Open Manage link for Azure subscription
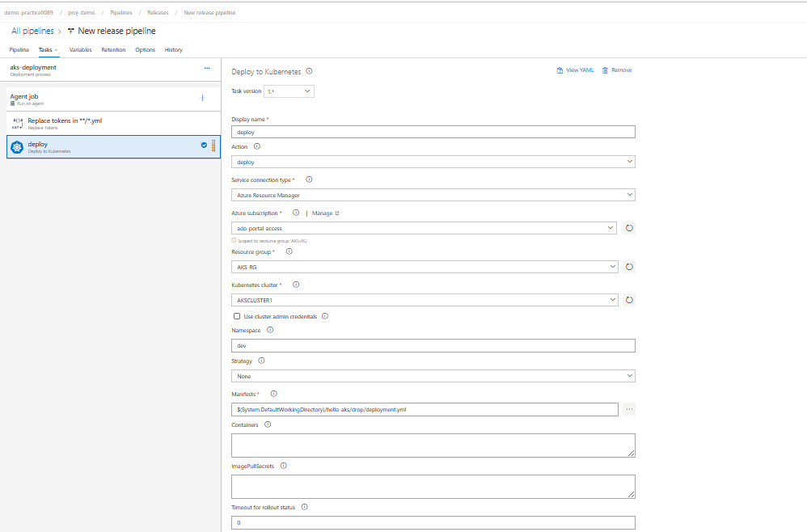The width and height of the screenshot is (807, 532). click(326, 213)
